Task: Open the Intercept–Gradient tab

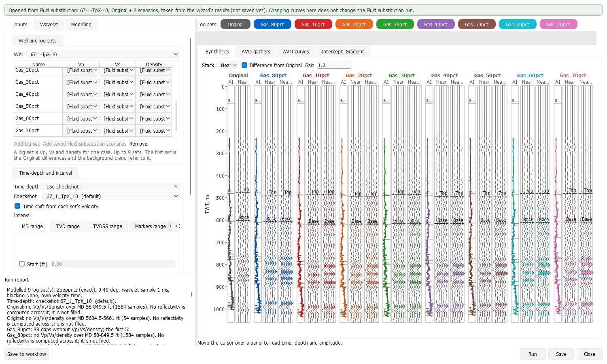Action: click(343, 51)
